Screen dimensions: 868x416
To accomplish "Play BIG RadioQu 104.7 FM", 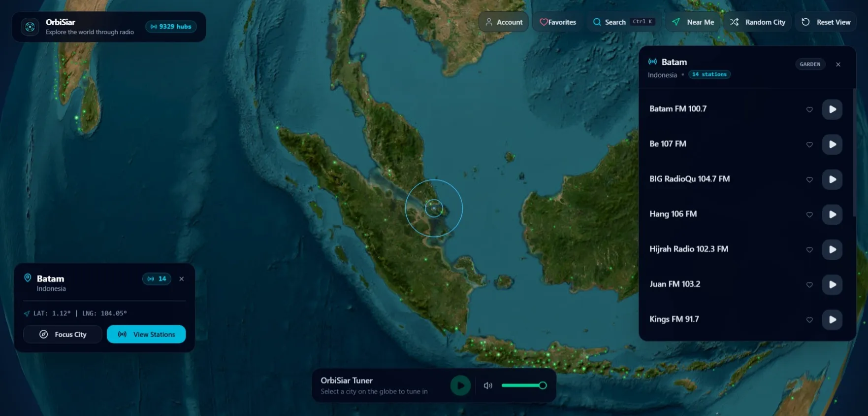I will 832,179.
